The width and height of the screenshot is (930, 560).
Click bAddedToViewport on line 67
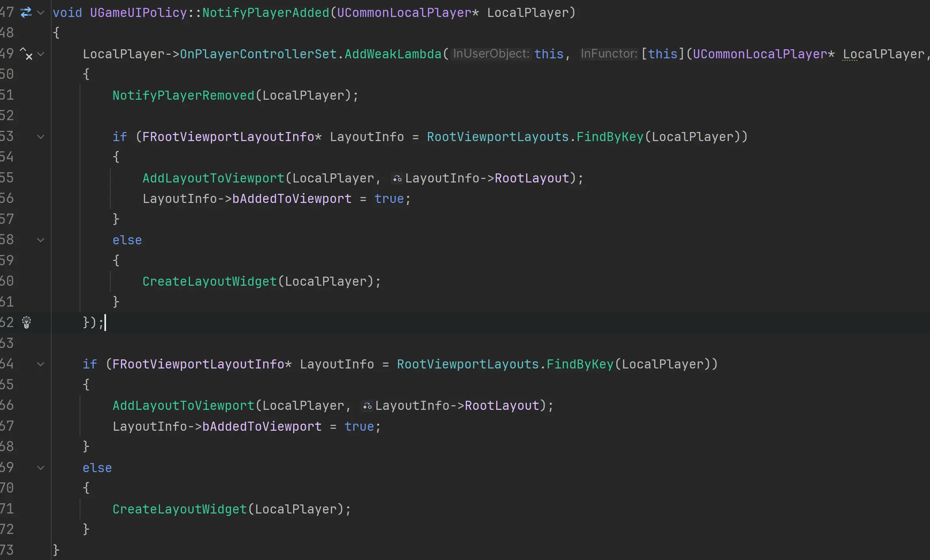[262, 426]
